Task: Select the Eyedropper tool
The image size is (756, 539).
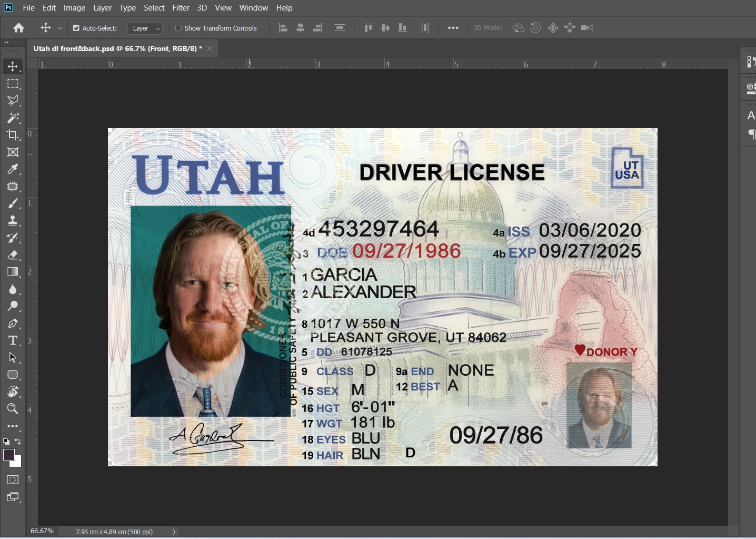Action: [13, 169]
